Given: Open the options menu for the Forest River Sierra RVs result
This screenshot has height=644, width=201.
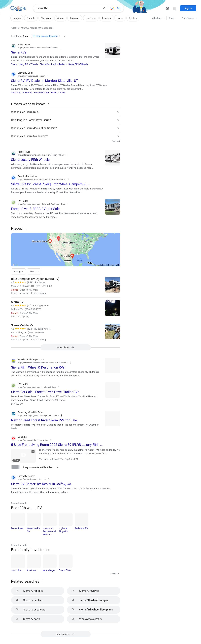Looking at the screenshot, I should [61, 48].
